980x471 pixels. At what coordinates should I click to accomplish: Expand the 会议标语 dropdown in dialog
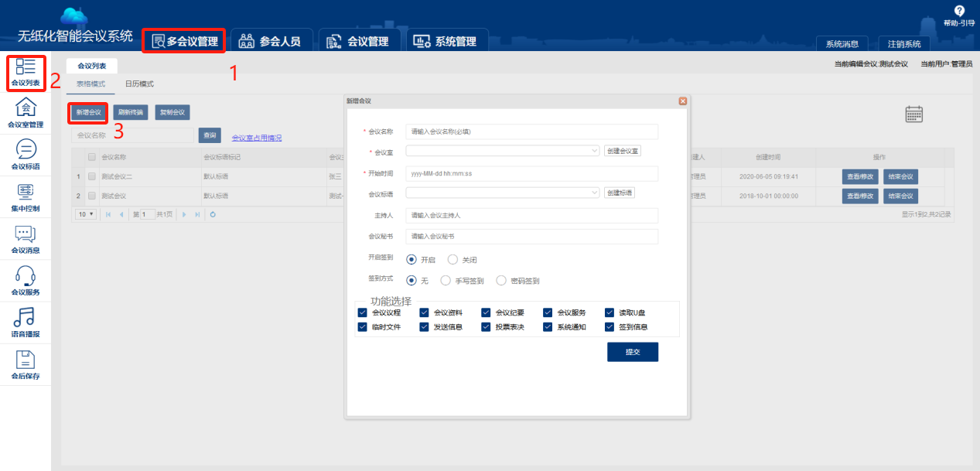(503, 193)
